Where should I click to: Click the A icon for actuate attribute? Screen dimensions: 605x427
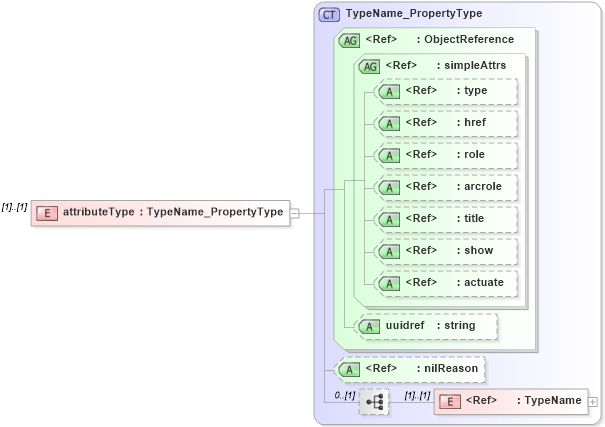(389, 284)
